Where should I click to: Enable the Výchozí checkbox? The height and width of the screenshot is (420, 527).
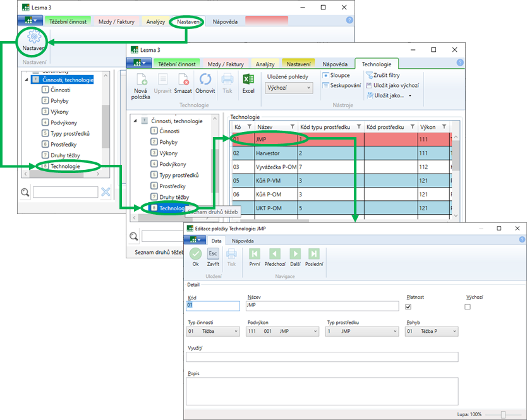[x=468, y=307]
